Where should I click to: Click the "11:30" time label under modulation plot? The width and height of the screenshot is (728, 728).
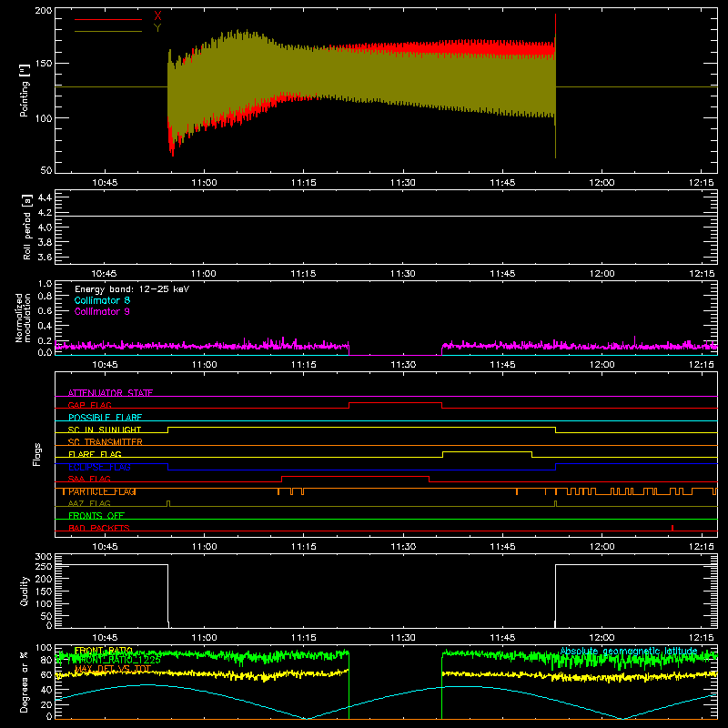tap(403, 365)
